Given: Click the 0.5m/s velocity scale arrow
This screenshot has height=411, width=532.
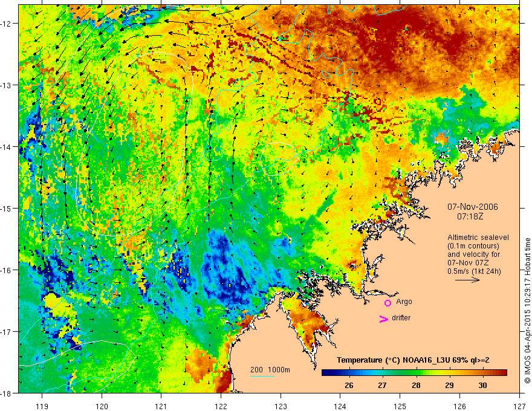Looking at the screenshot, I should point(467,280).
